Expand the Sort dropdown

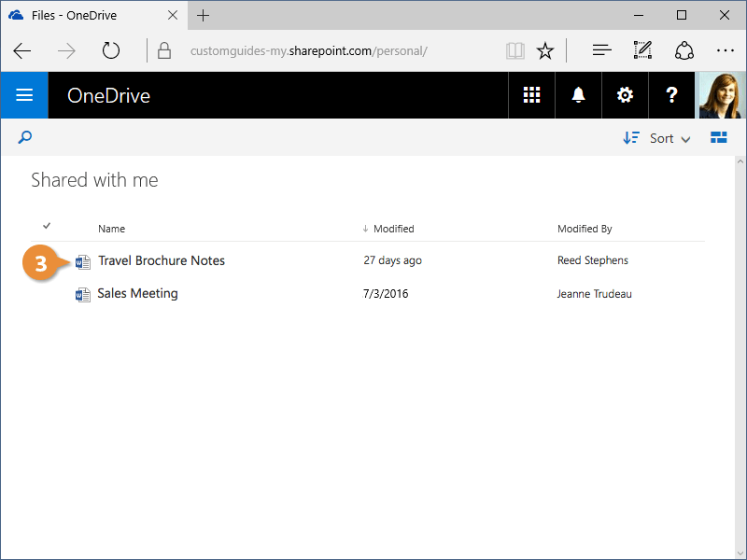pos(657,138)
